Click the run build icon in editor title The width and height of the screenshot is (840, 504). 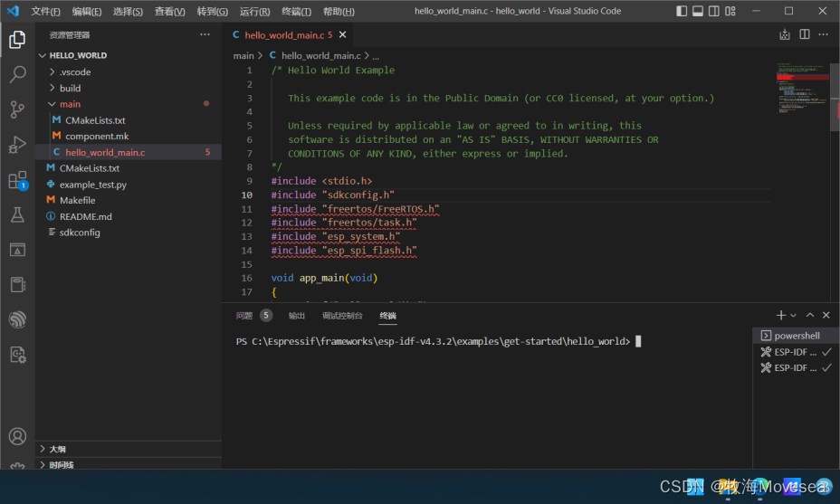click(x=784, y=34)
